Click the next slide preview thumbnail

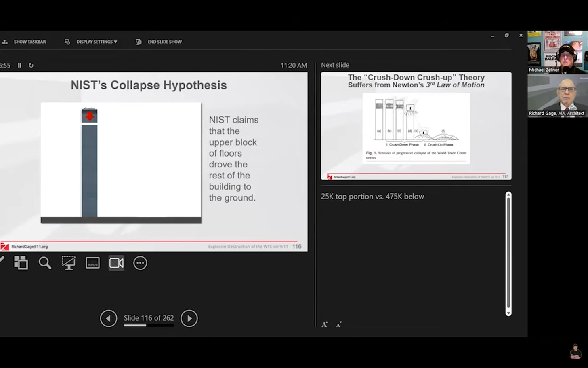tap(416, 126)
